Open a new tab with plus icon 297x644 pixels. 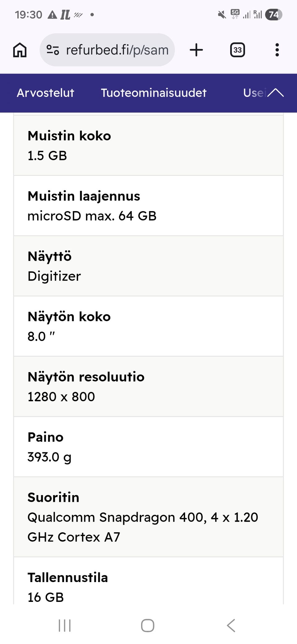196,50
